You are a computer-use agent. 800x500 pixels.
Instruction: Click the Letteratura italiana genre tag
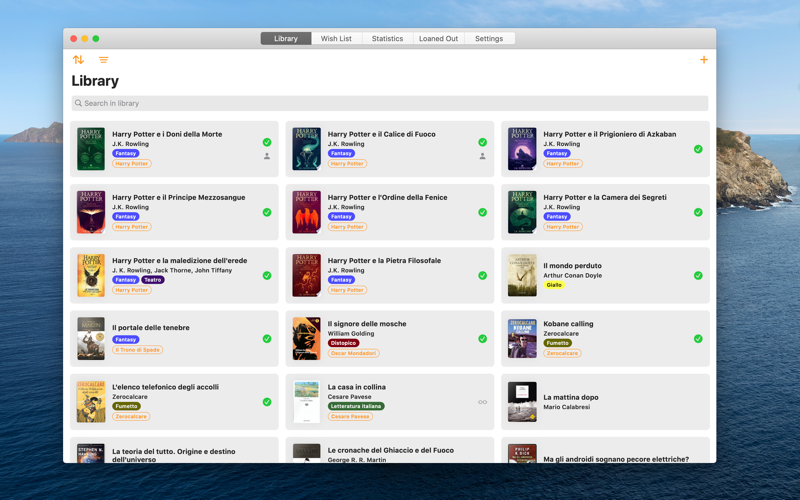point(356,406)
